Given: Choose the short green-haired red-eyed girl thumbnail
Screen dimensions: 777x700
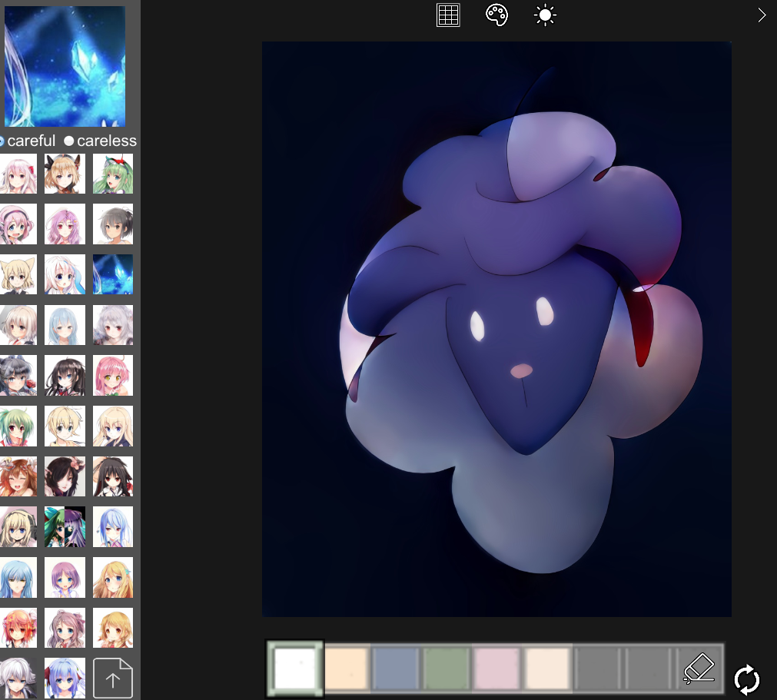Looking at the screenshot, I should click(18, 426).
